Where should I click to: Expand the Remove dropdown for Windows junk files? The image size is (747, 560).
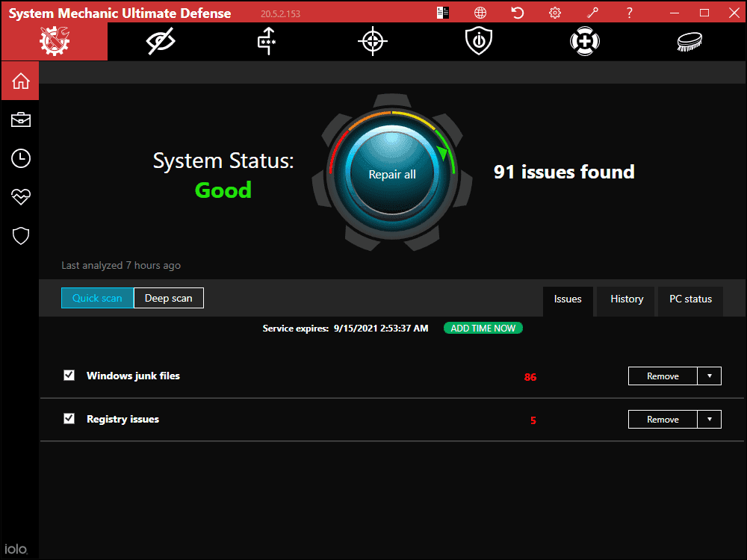pos(710,376)
